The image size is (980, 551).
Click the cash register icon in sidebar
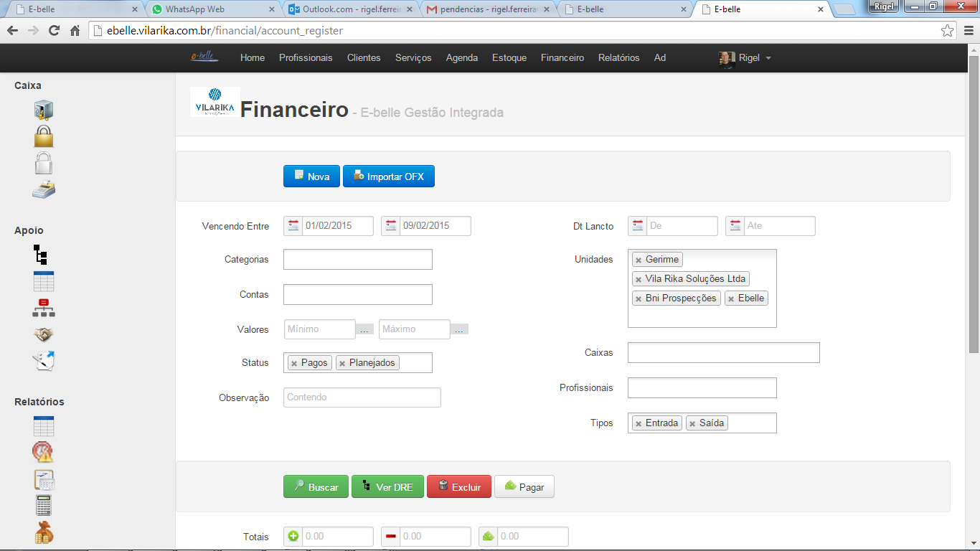pyautogui.click(x=44, y=190)
